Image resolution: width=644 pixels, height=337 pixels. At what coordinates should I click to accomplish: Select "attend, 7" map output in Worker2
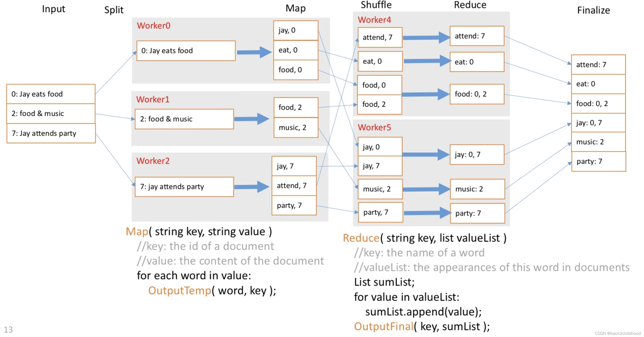click(x=294, y=186)
